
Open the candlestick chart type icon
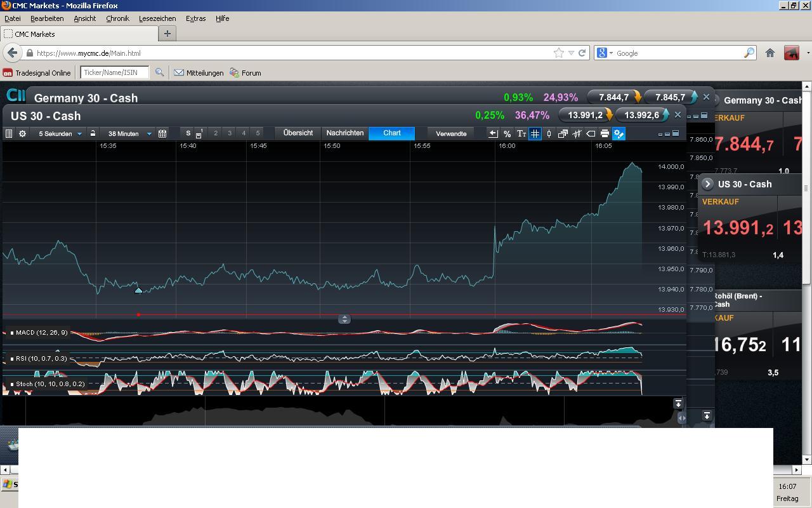[x=549, y=133]
